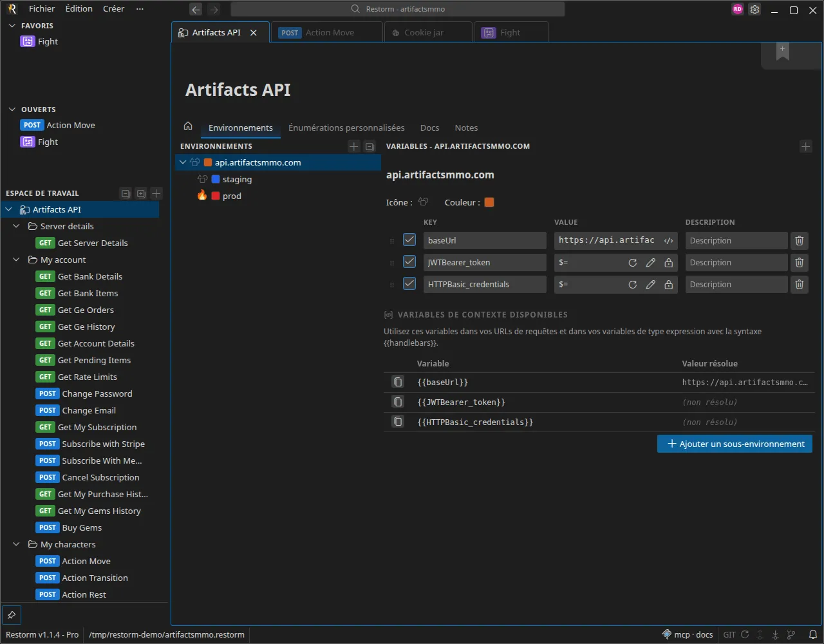Open the Notes tab
Screen dimensions: 824x644
(466, 128)
